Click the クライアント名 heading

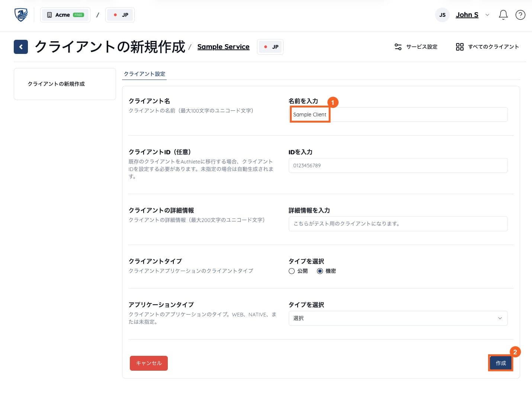tap(149, 101)
